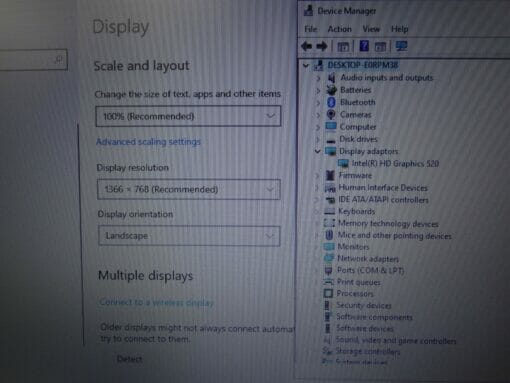Collapse the Display adaptors tree node
Screen dimensions: 510x383
point(317,152)
